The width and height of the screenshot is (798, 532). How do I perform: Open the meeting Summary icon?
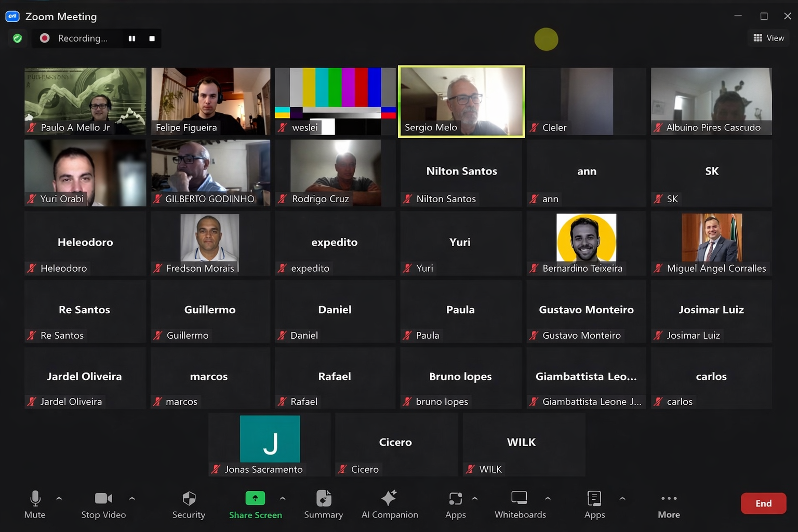click(323, 499)
